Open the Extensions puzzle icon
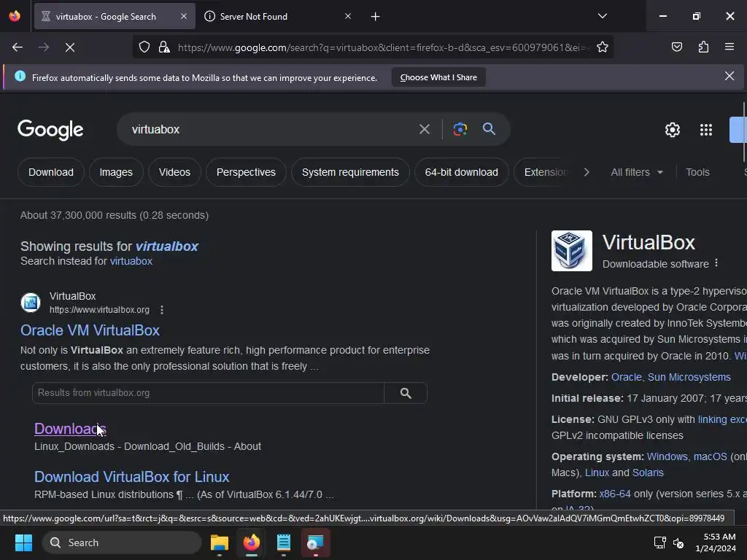This screenshot has width=747, height=560. pyautogui.click(x=703, y=47)
